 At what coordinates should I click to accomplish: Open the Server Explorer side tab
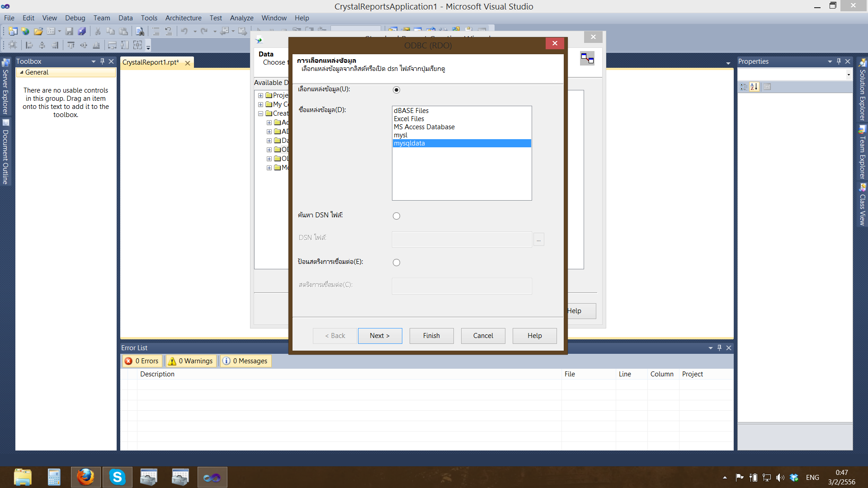coord(5,87)
